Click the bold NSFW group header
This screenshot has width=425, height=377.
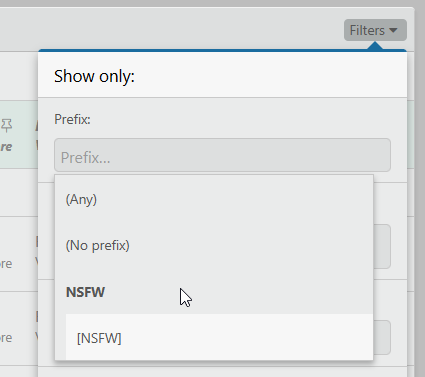coord(85,292)
